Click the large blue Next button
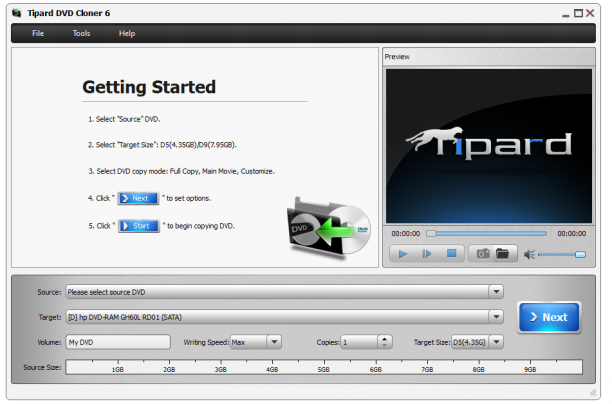This screenshot has width=612, height=404. 549,317
